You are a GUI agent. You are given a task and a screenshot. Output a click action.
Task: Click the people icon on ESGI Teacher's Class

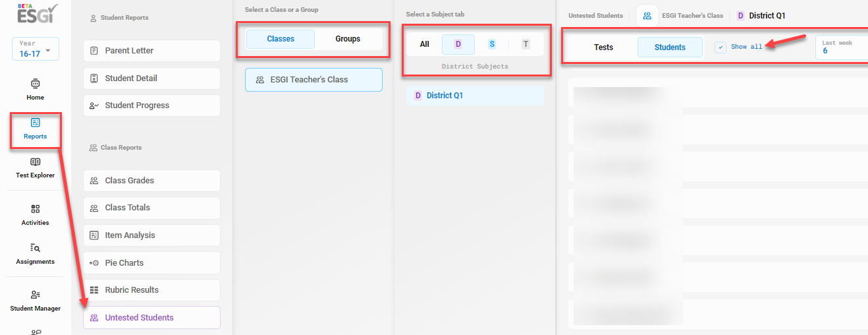click(260, 80)
